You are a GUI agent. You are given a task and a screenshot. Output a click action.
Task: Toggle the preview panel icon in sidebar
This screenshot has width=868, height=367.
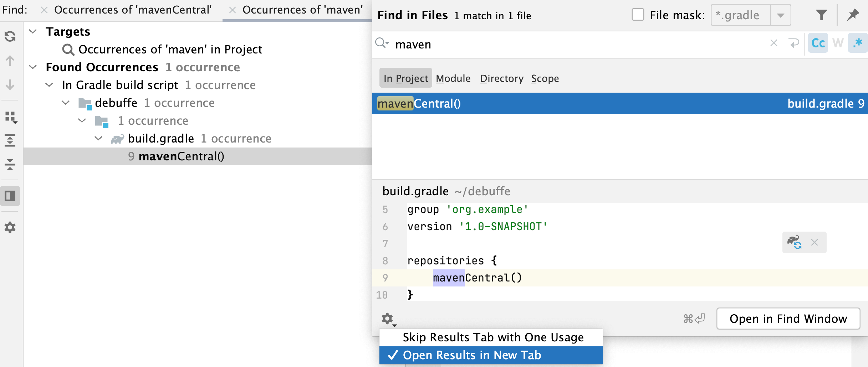(x=10, y=196)
